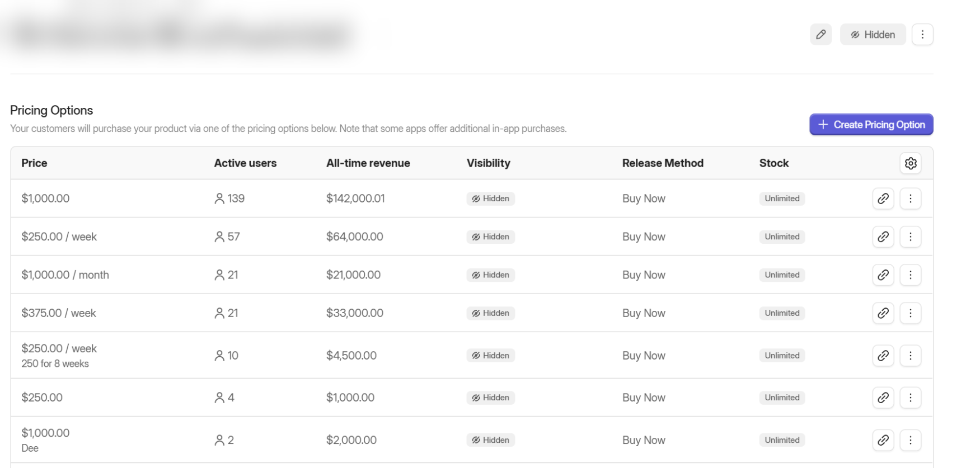Select the $375.00 / week price cell
980x468 pixels.
point(59,313)
